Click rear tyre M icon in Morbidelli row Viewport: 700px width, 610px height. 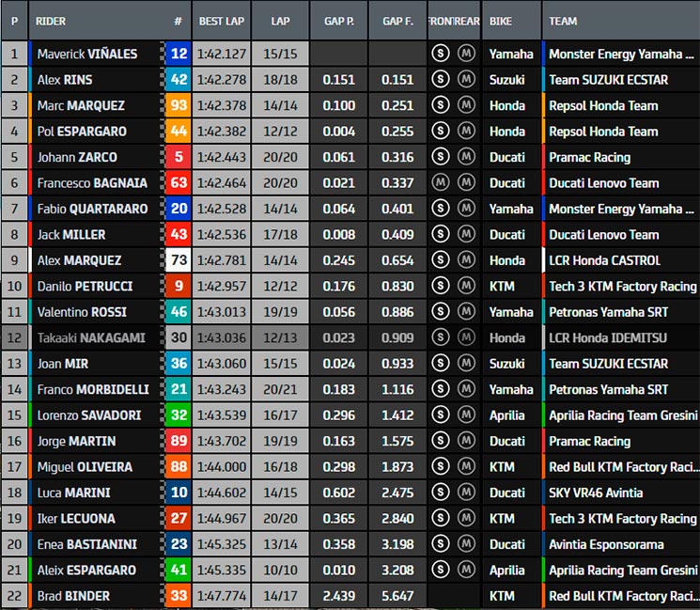click(x=466, y=389)
